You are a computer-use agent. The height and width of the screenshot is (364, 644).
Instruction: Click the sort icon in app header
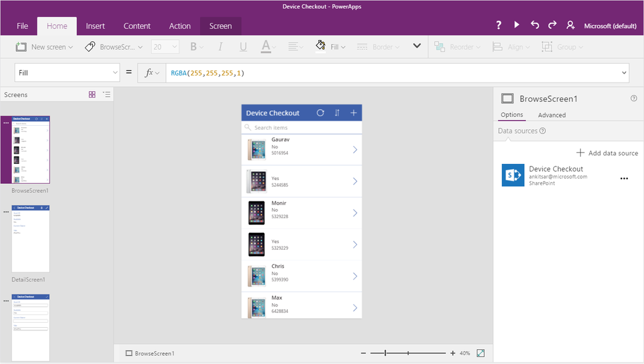coord(337,112)
